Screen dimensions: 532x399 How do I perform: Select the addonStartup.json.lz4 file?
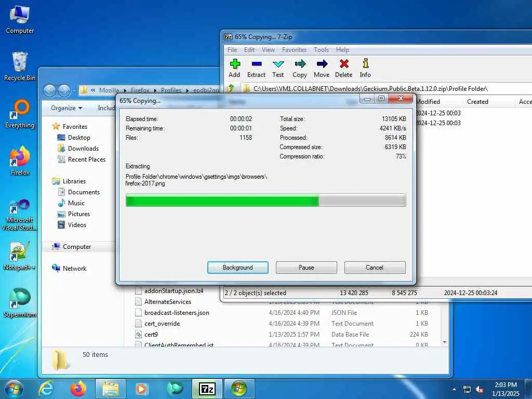(174, 291)
